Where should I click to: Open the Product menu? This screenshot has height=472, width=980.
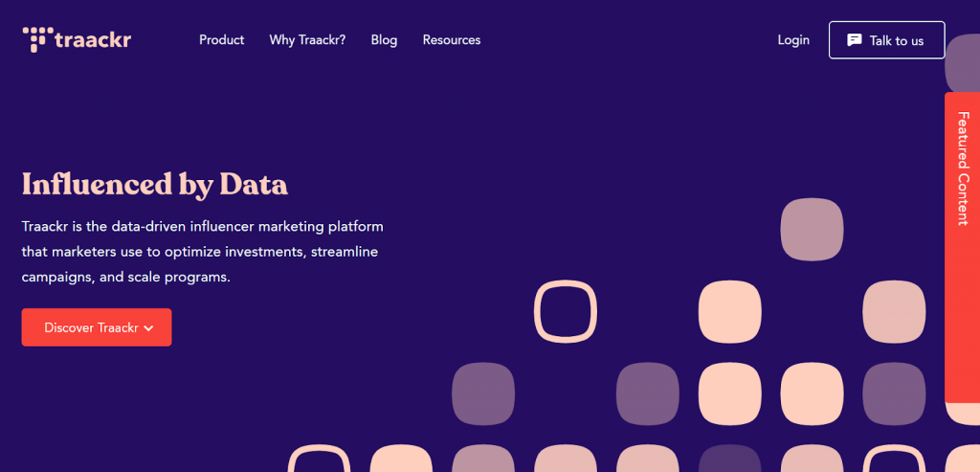click(x=222, y=40)
